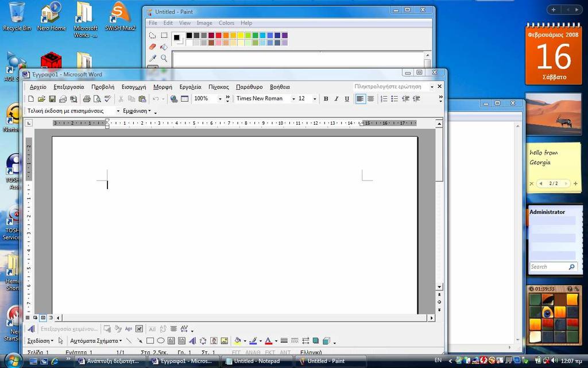This screenshot has height=368, width=588.
Task: Open the Επεξεργασία menu in Word
Action: (69, 87)
